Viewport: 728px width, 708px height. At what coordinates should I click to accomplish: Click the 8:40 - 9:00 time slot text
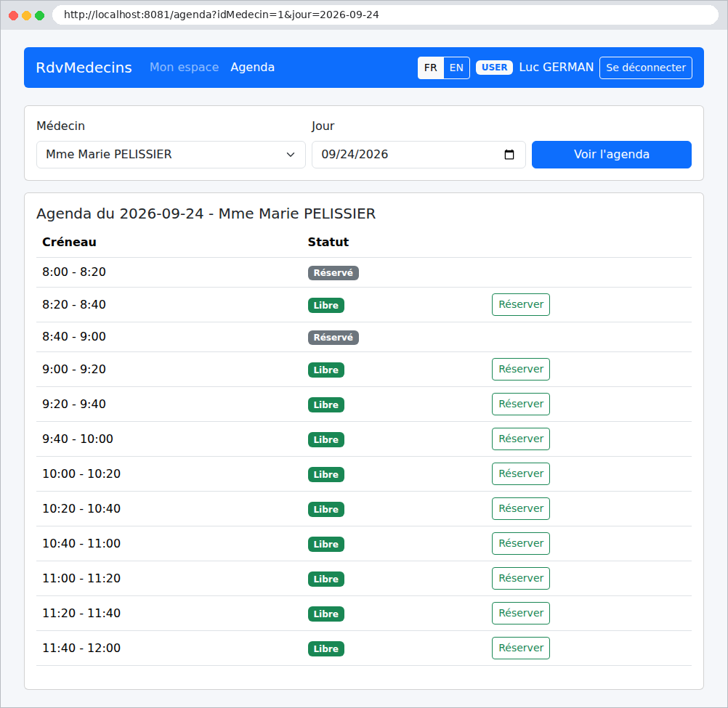pos(74,336)
